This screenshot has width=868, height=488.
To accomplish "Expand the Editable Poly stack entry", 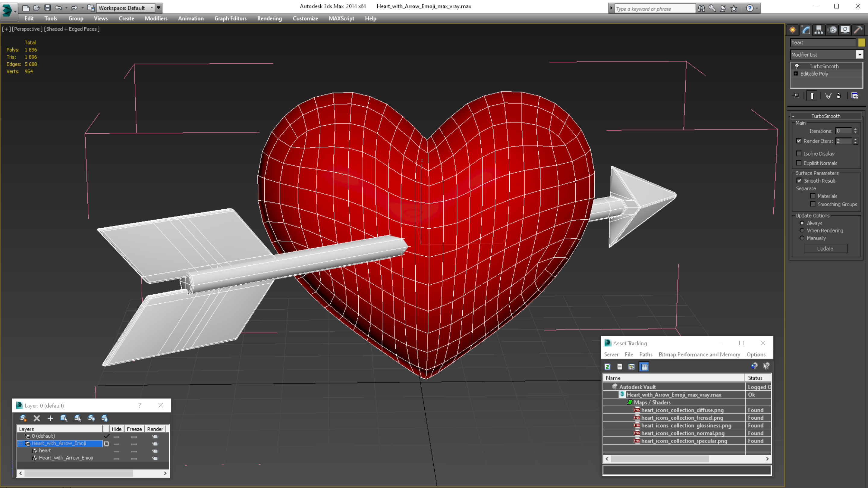I will (x=796, y=74).
